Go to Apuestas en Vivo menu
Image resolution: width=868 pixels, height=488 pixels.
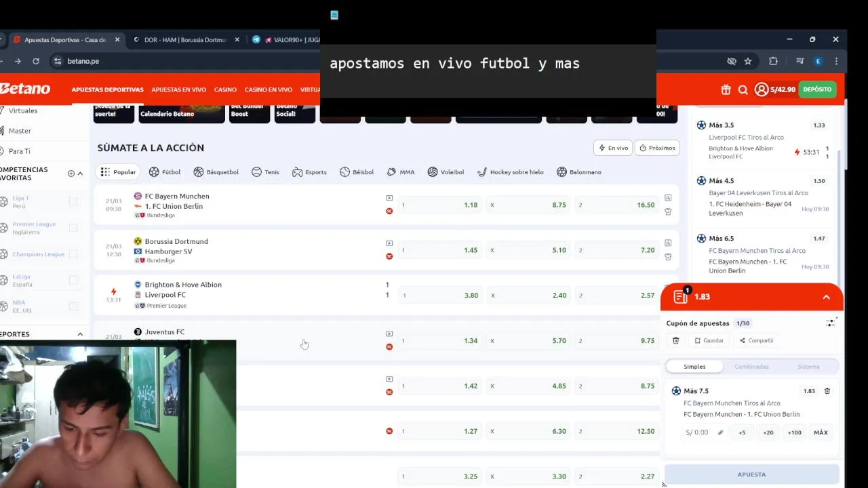[178, 89]
